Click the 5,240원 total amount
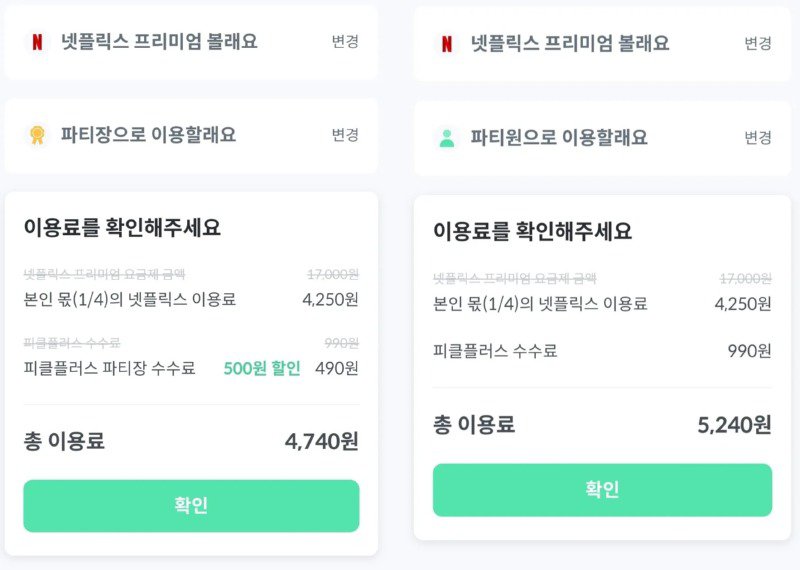This screenshot has height=570, width=800. (x=734, y=425)
